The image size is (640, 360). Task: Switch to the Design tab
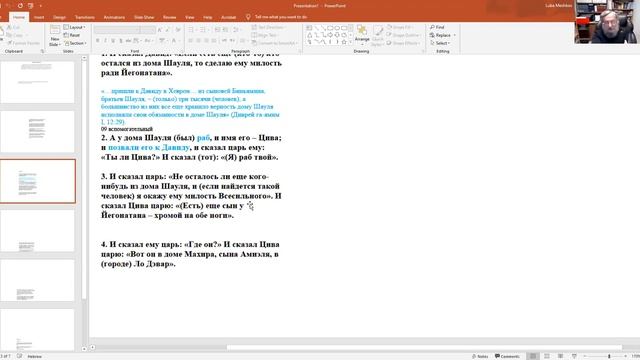[x=59, y=17]
